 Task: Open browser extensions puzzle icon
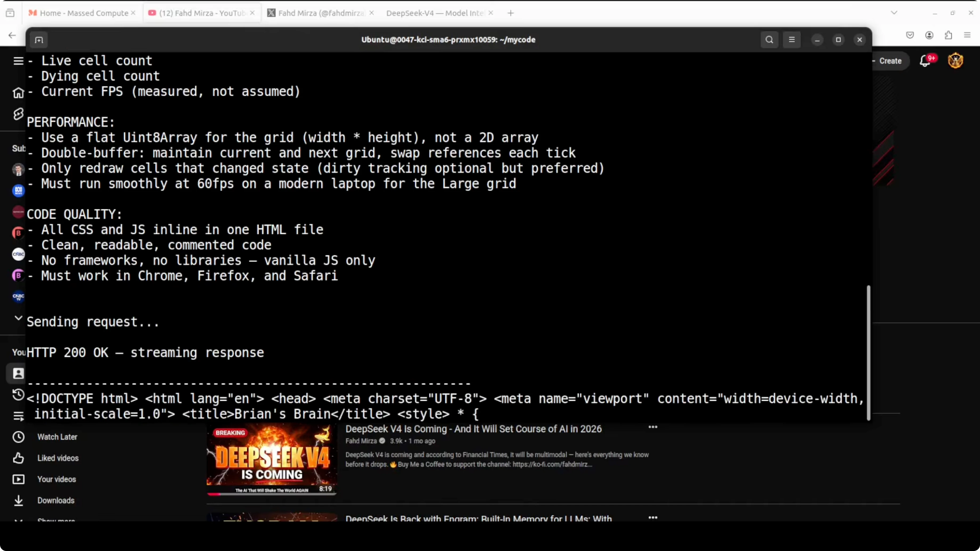click(948, 35)
